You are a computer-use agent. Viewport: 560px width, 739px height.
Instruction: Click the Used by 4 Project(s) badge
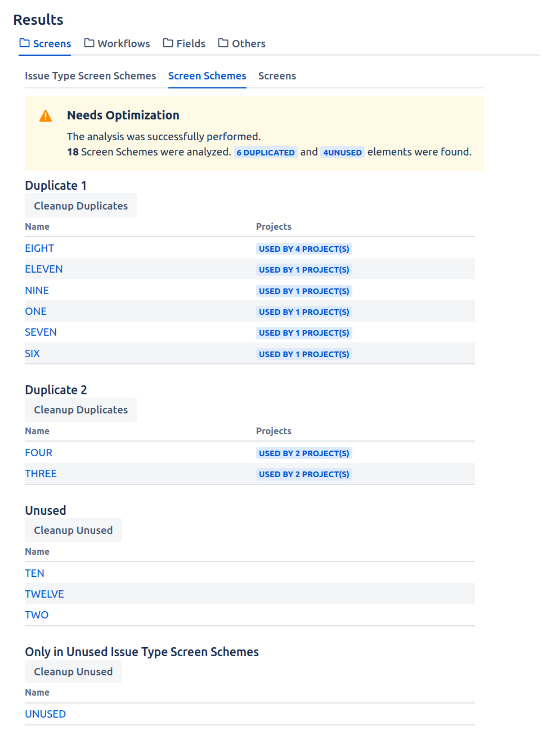pos(304,249)
